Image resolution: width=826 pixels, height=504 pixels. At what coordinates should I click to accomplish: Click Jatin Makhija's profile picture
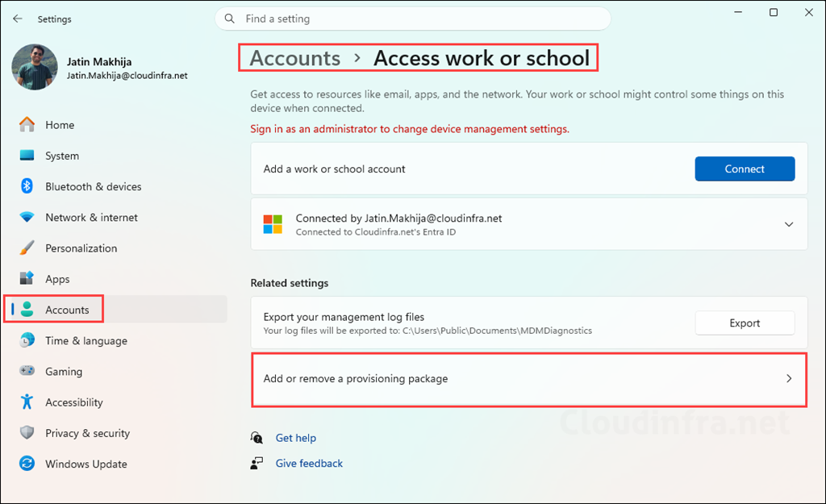coord(35,67)
